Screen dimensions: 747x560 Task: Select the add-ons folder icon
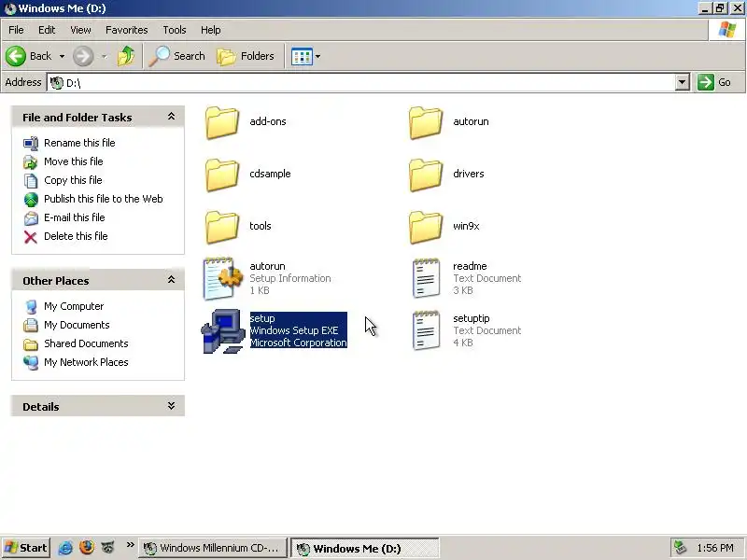point(222,123)
